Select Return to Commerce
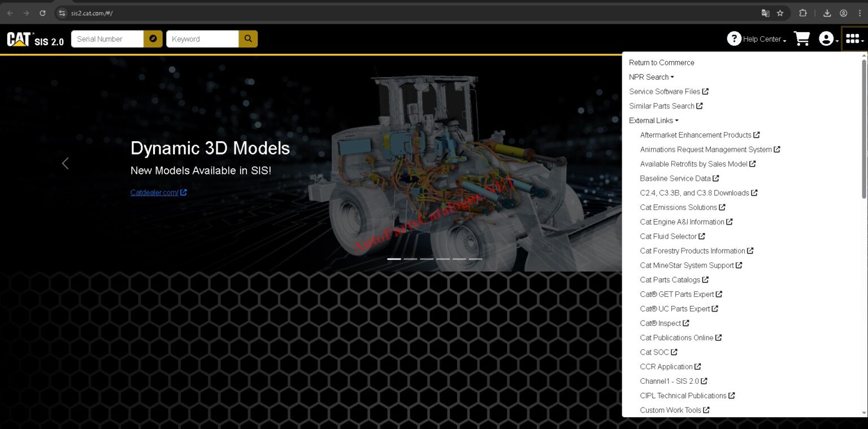 coord(661,62)
